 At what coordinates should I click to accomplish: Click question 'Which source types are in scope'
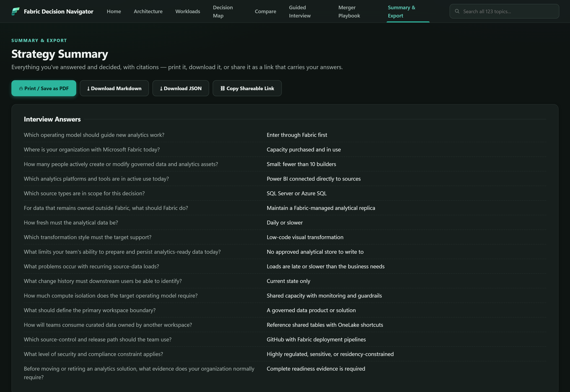[x=84, y=193]
